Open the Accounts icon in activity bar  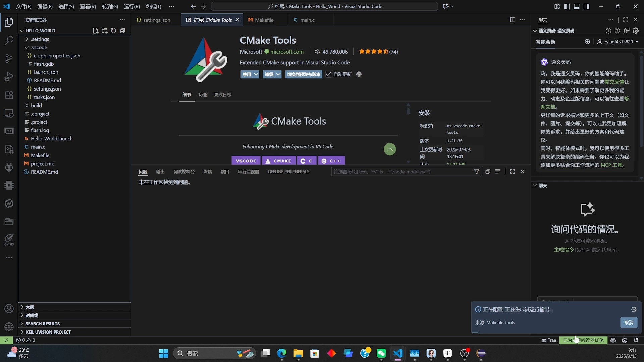tap(9, 309)
